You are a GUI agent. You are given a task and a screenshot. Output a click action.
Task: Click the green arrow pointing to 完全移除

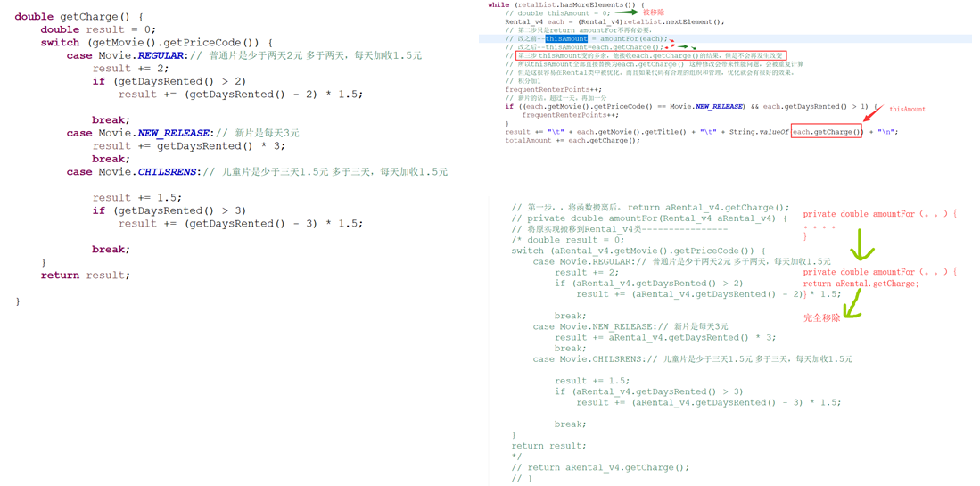click(852, 304)
